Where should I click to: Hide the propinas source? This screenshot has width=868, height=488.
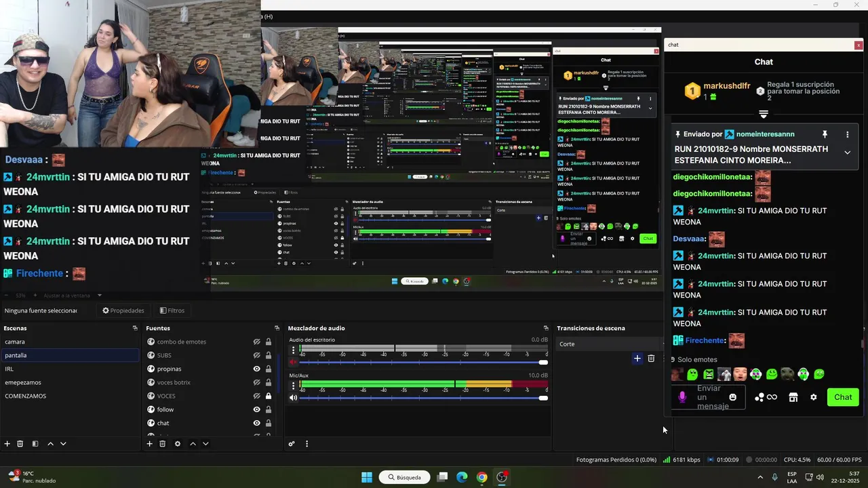(x=256, y=369)
